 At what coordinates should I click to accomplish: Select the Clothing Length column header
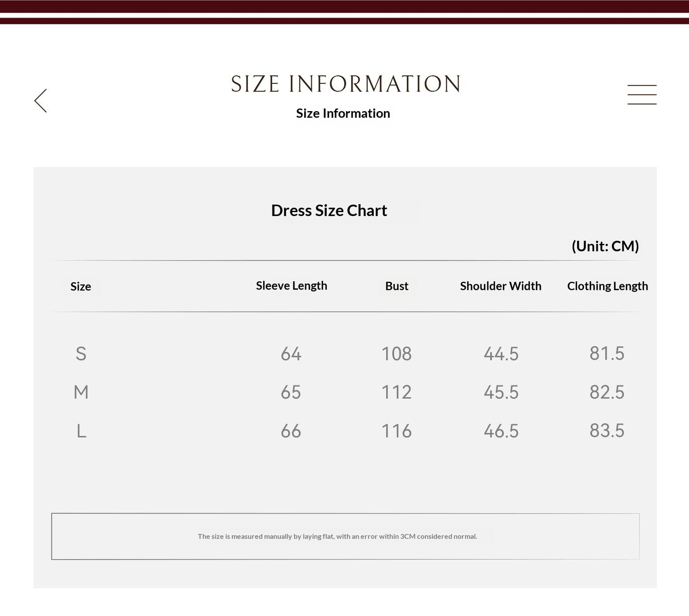pos(607,286)
